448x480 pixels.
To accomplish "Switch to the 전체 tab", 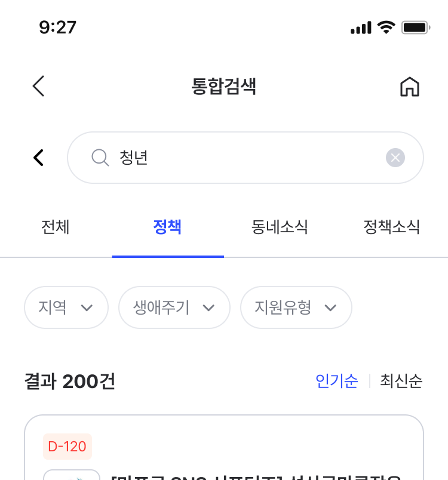I will 56,227.
